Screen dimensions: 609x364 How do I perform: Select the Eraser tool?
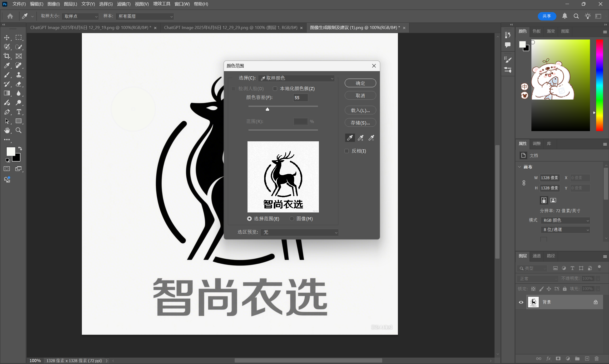click(19, 84)
